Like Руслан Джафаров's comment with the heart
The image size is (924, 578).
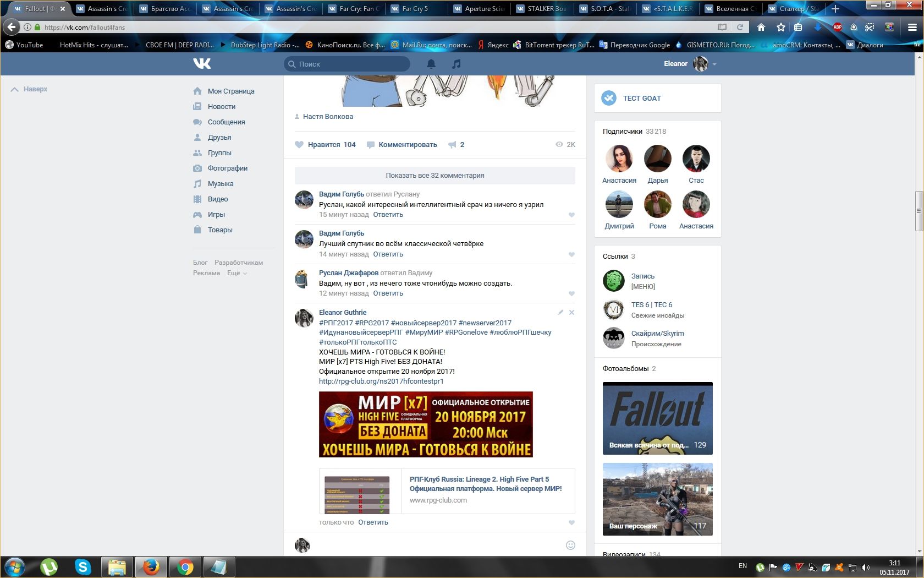571,293
